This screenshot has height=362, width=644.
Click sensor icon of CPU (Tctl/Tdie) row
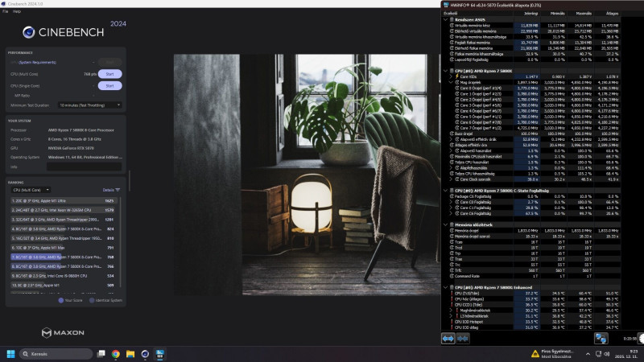[x=452, y=294]
